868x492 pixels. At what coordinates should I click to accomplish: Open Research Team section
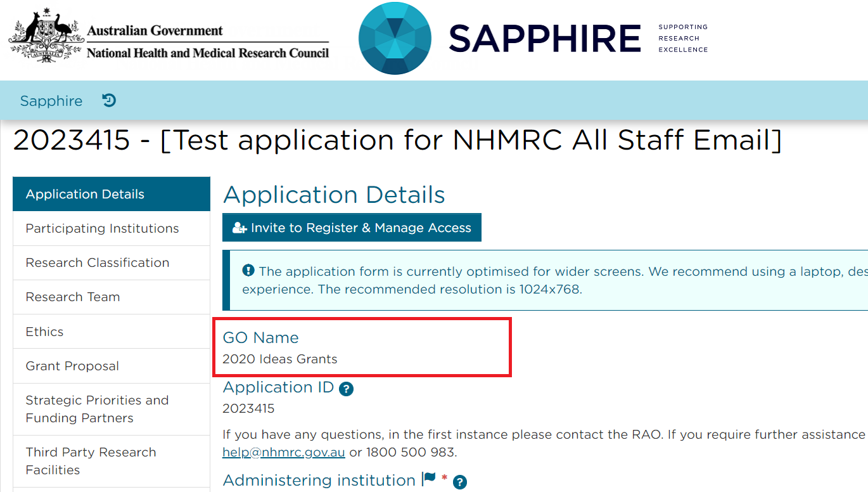pyautogui.click(x=112, y=297)
